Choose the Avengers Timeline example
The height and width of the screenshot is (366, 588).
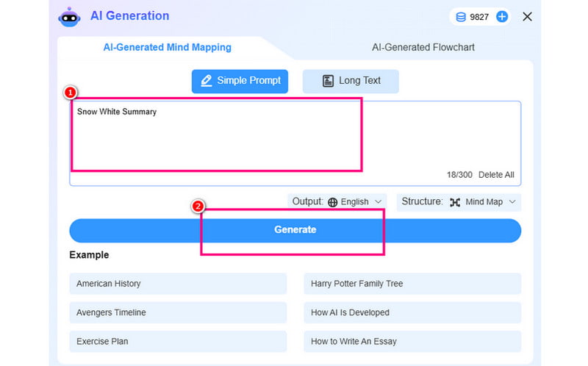(x=178, y=312)
